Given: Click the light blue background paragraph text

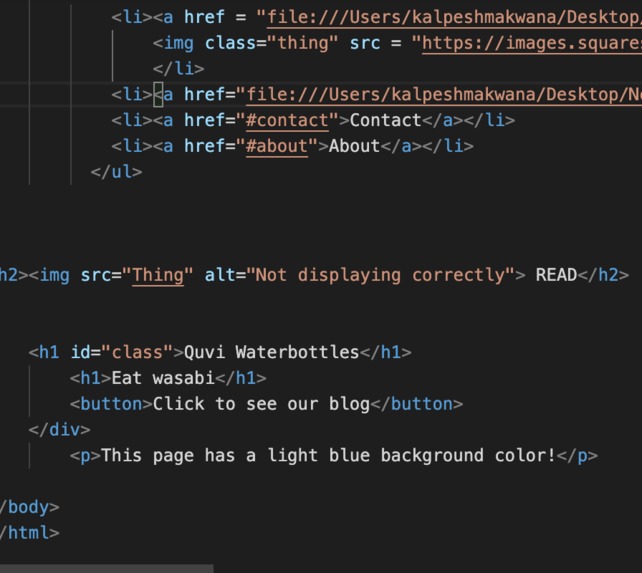Looking at the screenshot, I should pyautogui.click(x=328, y=455).
